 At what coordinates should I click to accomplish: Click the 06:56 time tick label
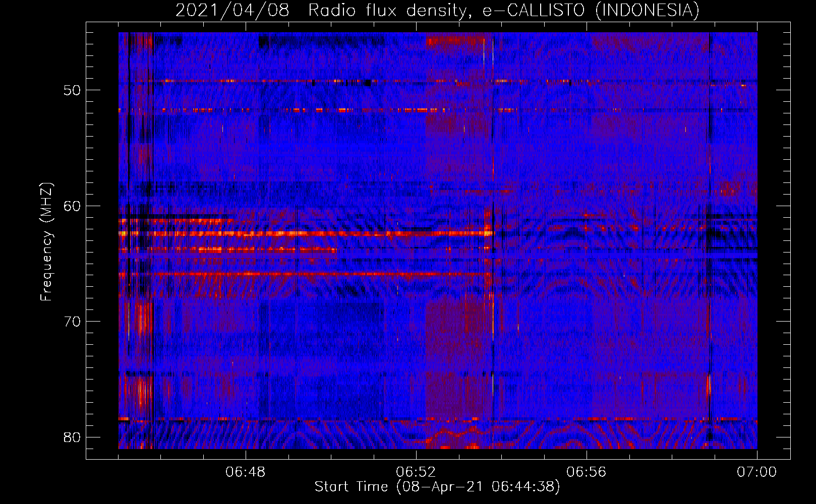pyautogui.click(x=587, y=472)
